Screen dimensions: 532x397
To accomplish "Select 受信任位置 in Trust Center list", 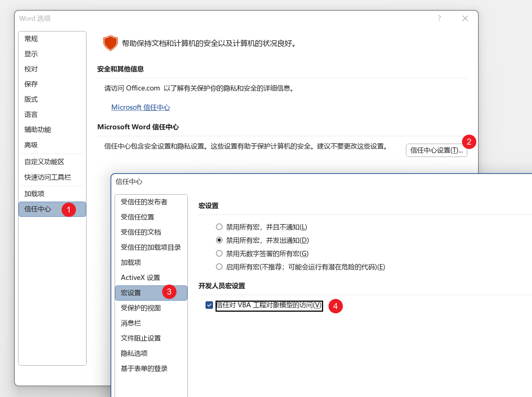I will point(151,217).
